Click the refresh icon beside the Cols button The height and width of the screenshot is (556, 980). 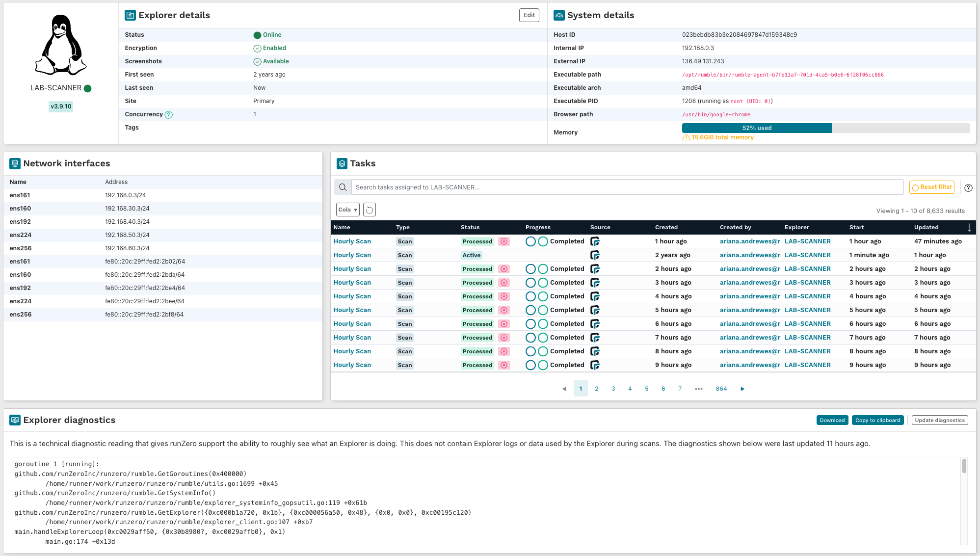tap(369, 210)
